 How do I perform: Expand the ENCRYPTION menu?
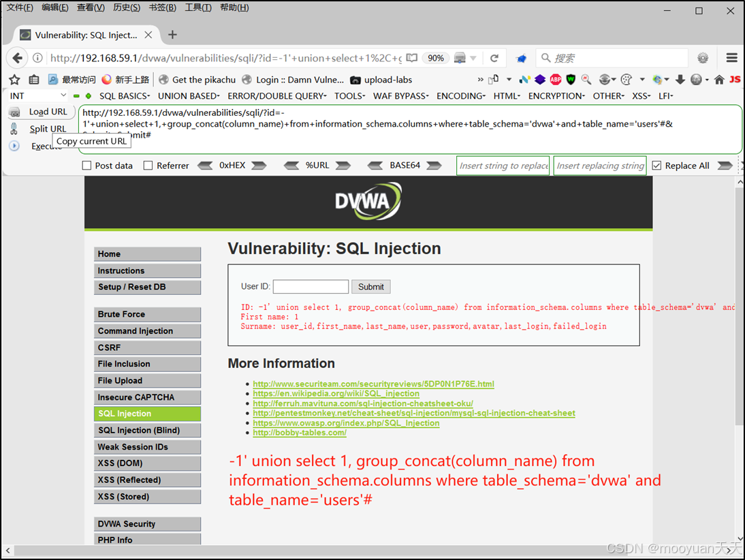click(x=556, y=96)
